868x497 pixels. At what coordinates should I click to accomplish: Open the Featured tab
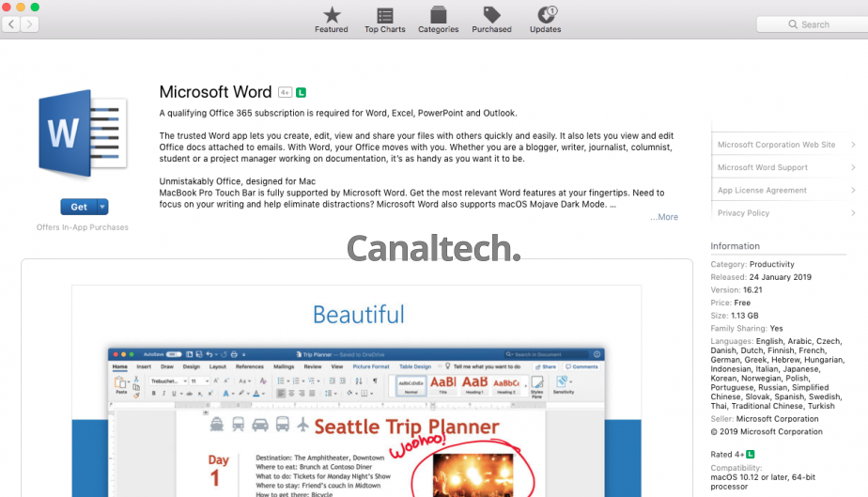click(332, 20)
